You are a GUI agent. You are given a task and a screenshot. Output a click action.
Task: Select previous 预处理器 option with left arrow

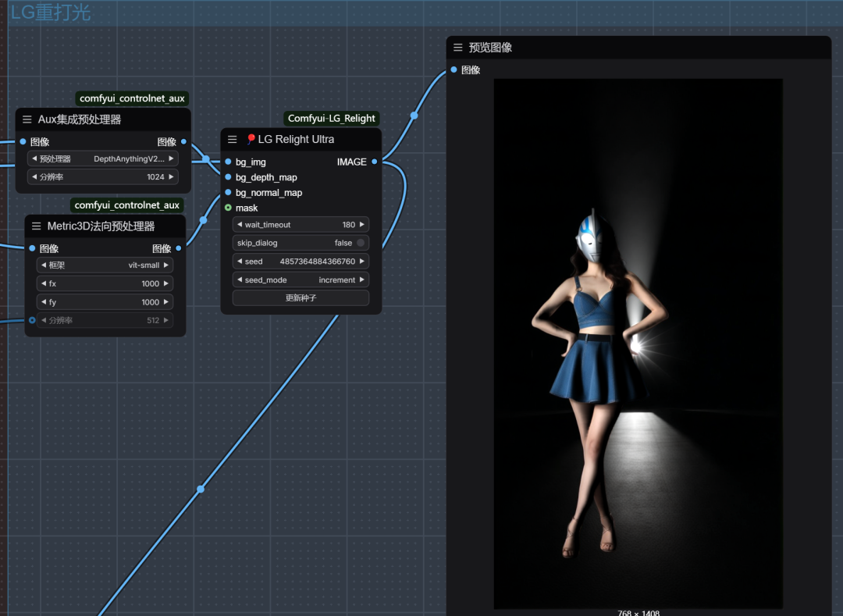(34, 158)
